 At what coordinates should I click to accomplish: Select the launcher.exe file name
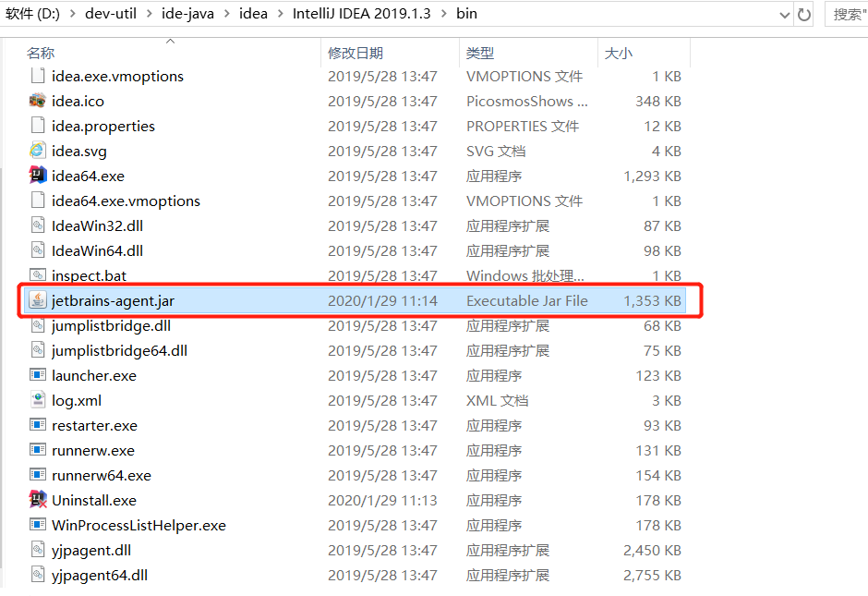click(x=94, y=375)
